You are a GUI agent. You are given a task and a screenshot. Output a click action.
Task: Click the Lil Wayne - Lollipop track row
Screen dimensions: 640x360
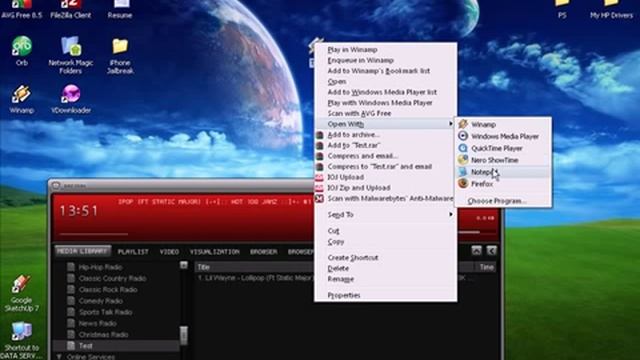click(255, 278)
